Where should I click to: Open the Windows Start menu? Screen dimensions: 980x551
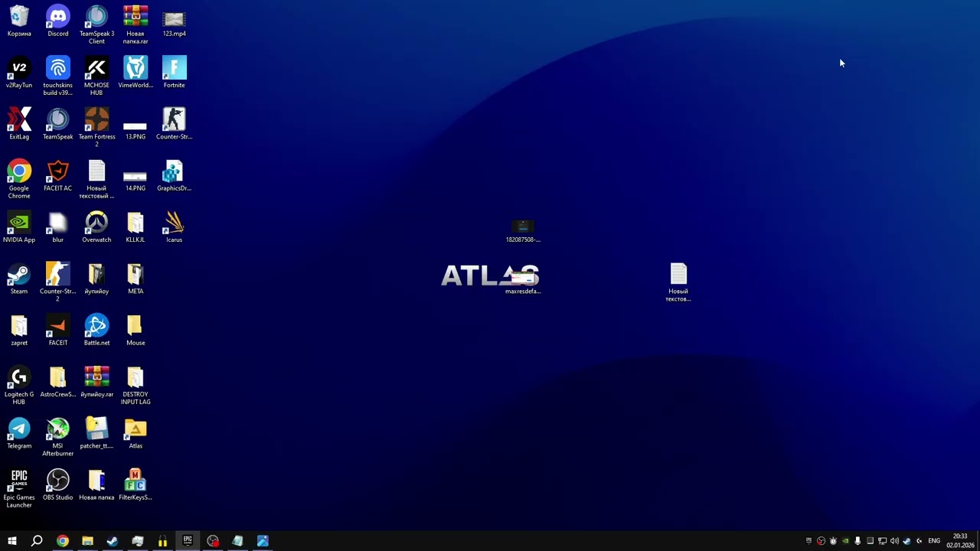pyautogui.click(x=12, y=540)
